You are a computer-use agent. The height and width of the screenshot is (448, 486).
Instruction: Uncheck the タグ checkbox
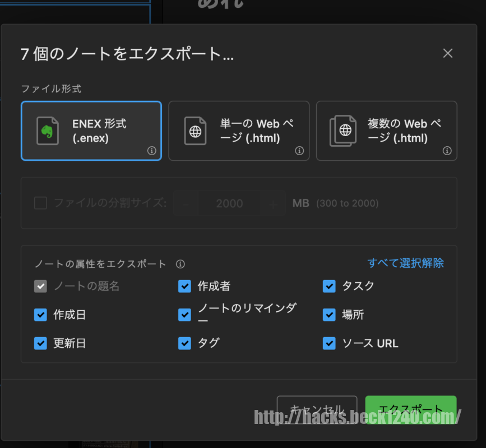[184, 343]
